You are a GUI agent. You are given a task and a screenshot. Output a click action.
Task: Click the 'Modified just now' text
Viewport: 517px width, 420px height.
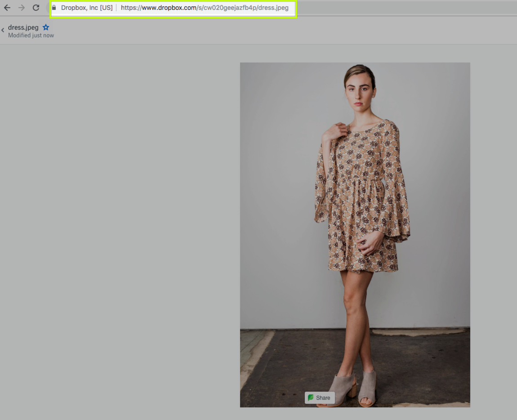pos(31,36)
